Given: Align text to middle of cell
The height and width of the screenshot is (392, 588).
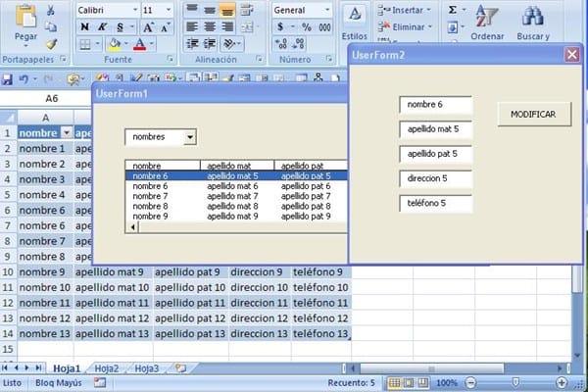Looking at the screenshot, I should 210,10.
